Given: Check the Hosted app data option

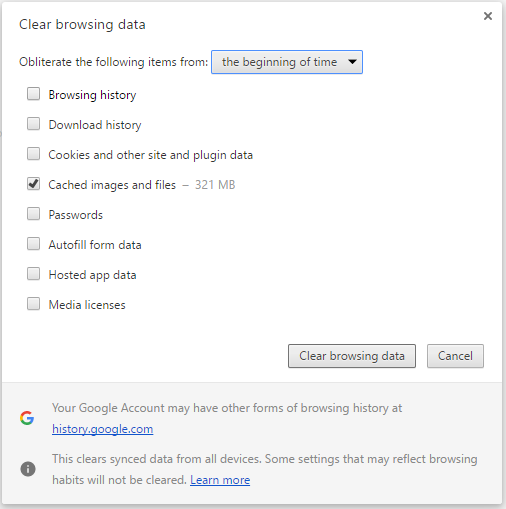Looking at the screenshot, I should click(33, 274).
